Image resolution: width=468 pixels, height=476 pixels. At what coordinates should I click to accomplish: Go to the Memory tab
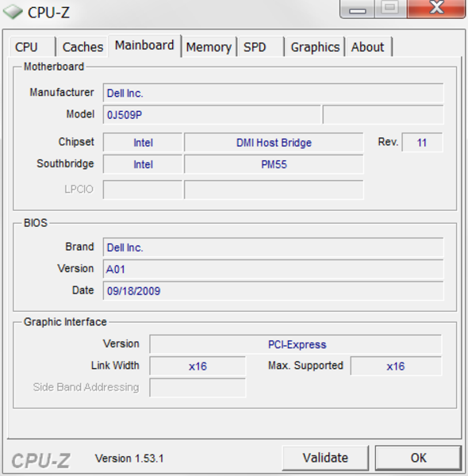tap(209, 47)
